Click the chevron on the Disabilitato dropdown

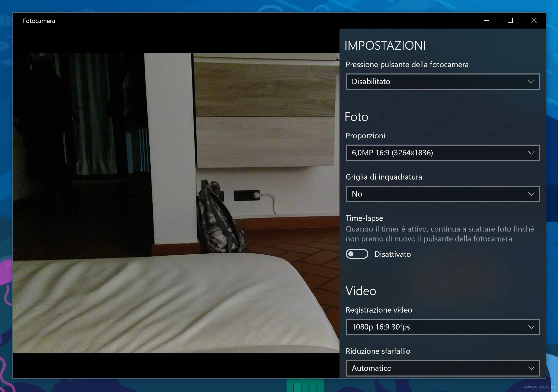pyautogui.click(x=531, y=81)
